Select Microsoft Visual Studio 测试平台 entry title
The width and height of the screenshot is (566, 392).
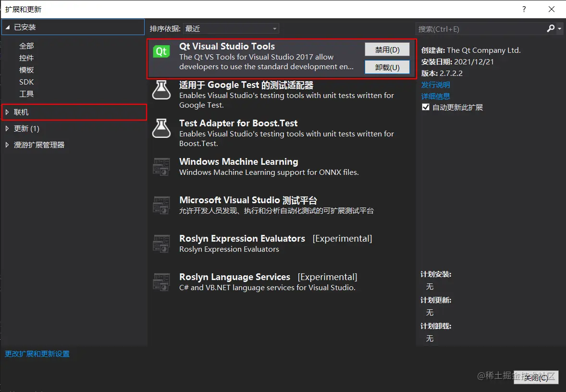[x=248, y=200]
